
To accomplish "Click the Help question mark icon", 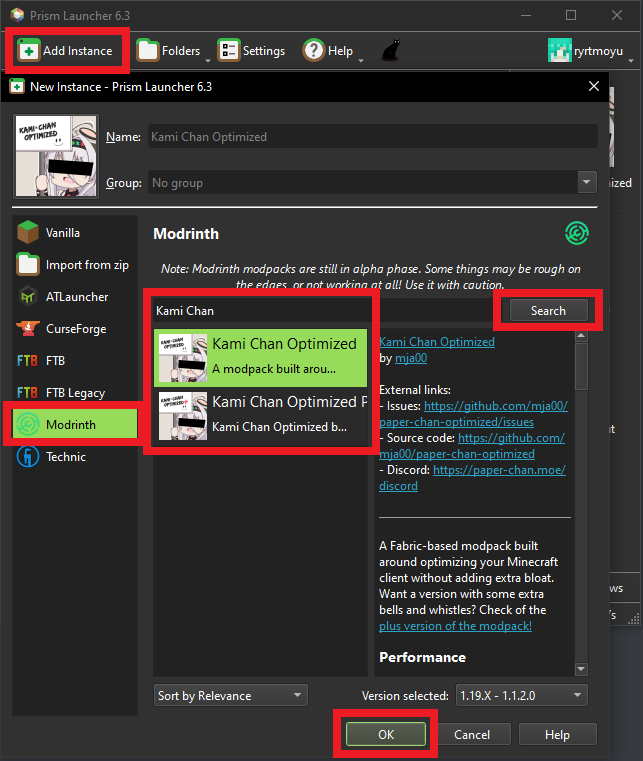I will (x=313, y=50).
